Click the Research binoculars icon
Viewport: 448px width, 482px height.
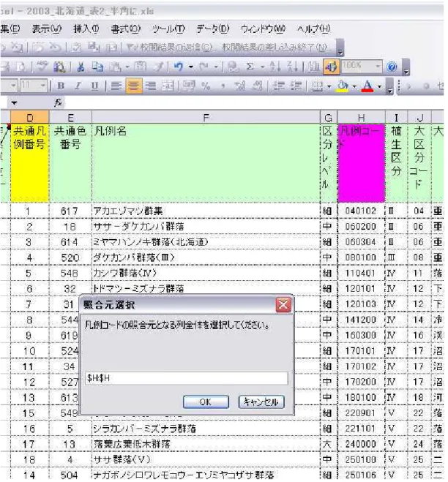[59, 67]
